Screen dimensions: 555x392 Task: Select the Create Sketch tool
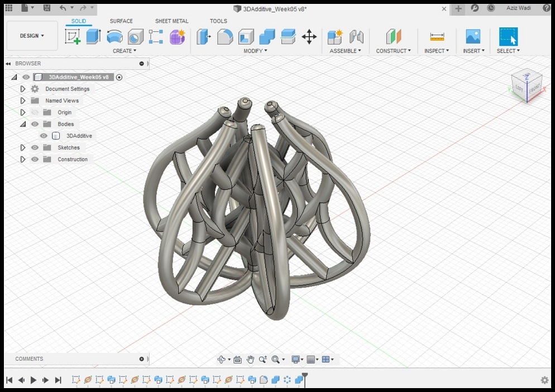[73, 37]
